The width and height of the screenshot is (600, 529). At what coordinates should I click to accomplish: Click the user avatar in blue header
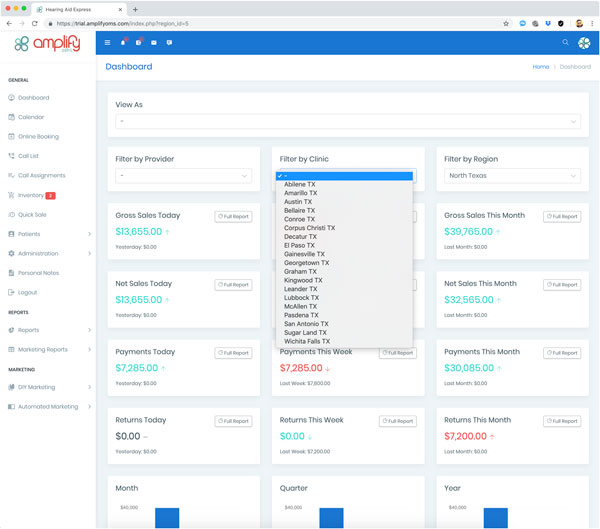pos(584,43)
